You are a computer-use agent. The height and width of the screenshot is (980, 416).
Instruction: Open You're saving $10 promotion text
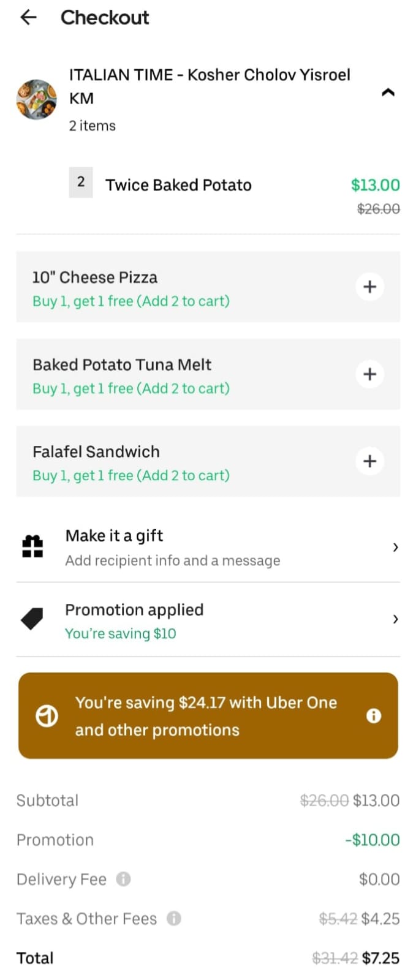121,633
